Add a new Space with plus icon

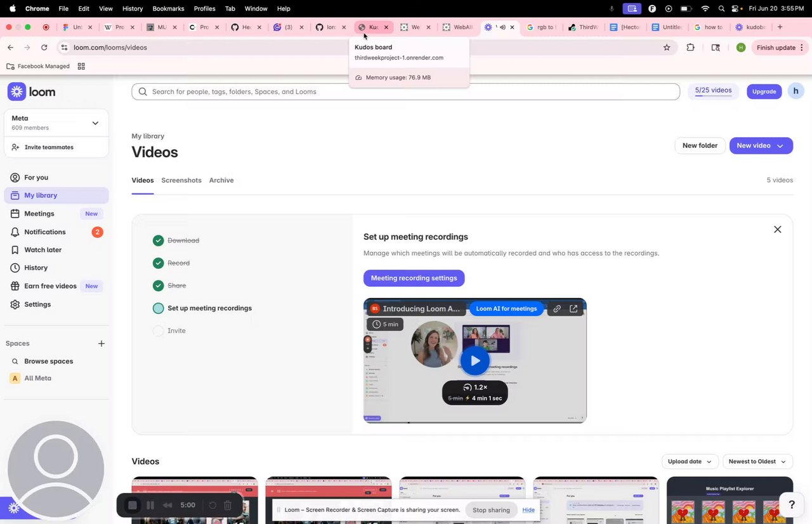pyautogui.click(x=101, y=343)
